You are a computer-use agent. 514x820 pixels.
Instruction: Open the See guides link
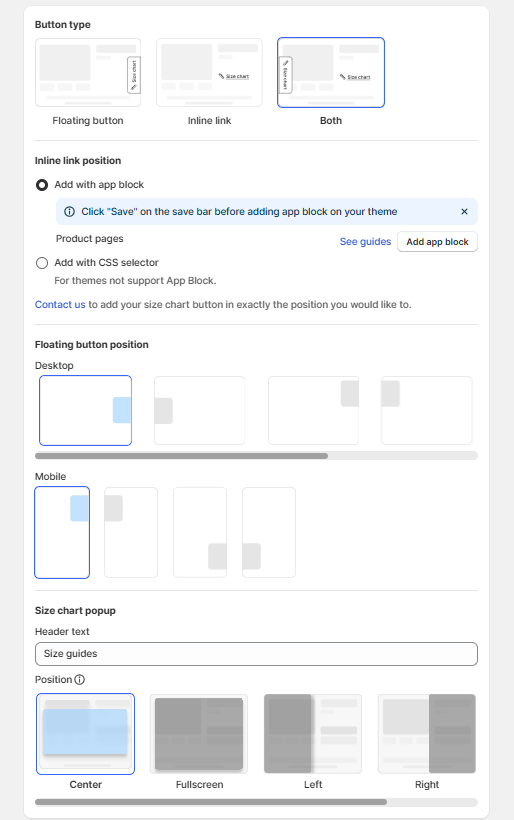(x=365, y=242)
